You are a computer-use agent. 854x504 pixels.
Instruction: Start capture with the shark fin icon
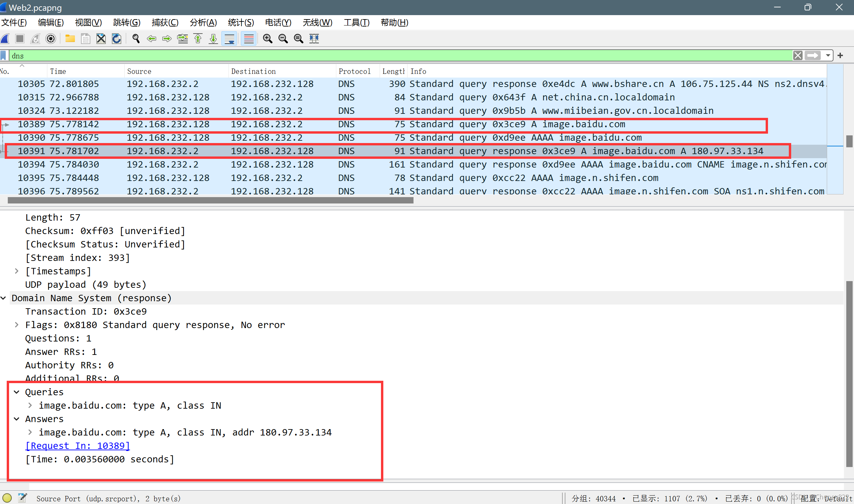(5, 39)
